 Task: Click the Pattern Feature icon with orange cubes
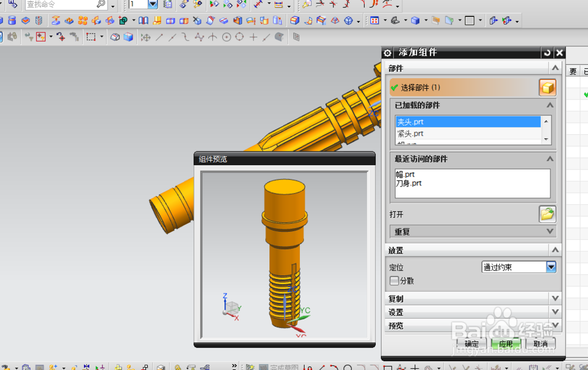pyautogui.click(x=83, y=21)
